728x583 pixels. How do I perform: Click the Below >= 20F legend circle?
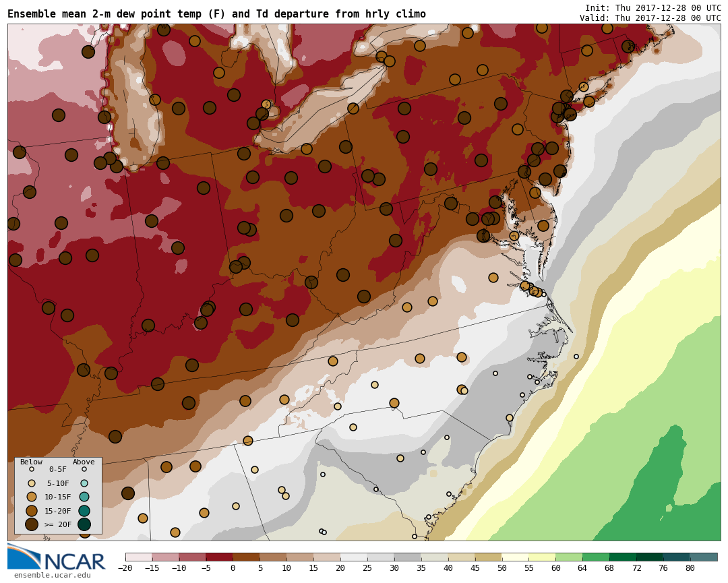click(32, 524)
